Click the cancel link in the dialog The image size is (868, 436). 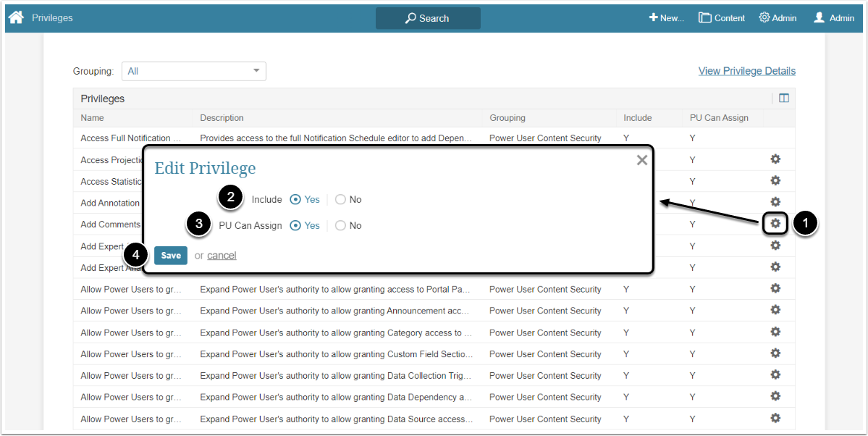222,256
